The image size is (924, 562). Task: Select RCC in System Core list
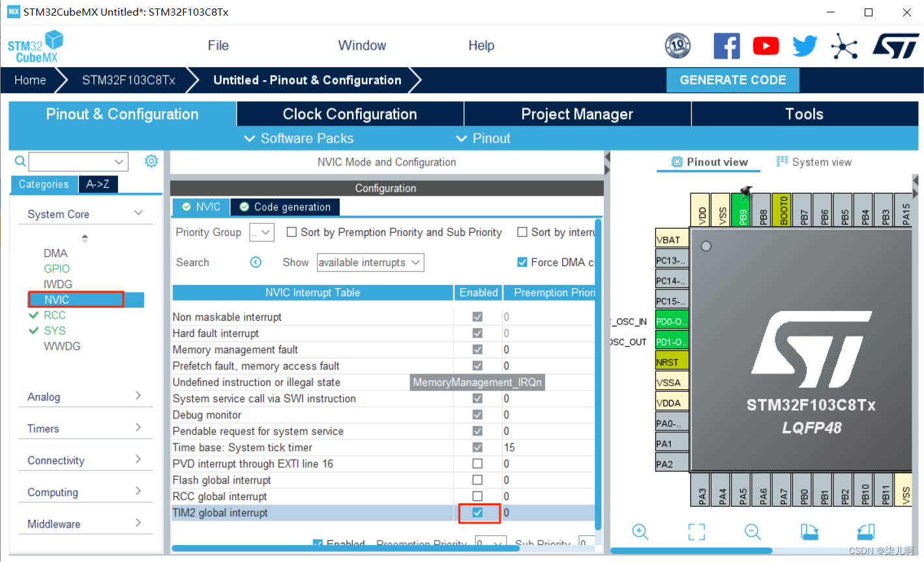coord(55,315)
